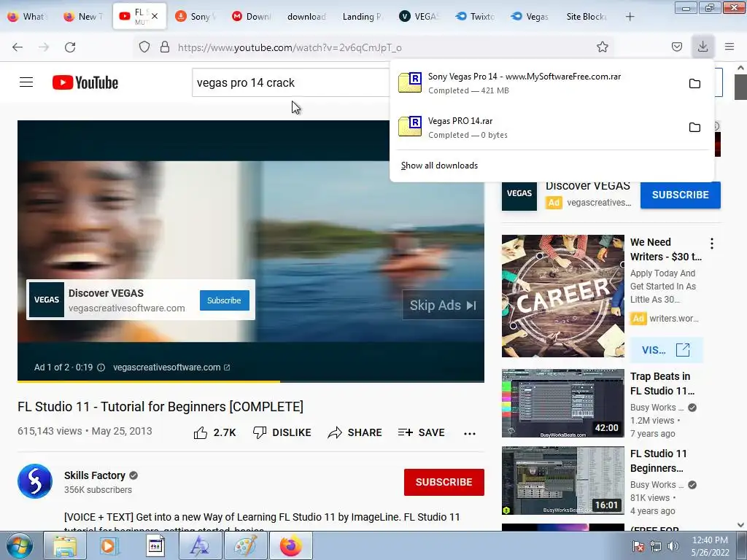Image resolution: width=747 pixels, height=560 pixels.
Task: Switch to the Landing Page tab
Action: click(x=362, y=17)
